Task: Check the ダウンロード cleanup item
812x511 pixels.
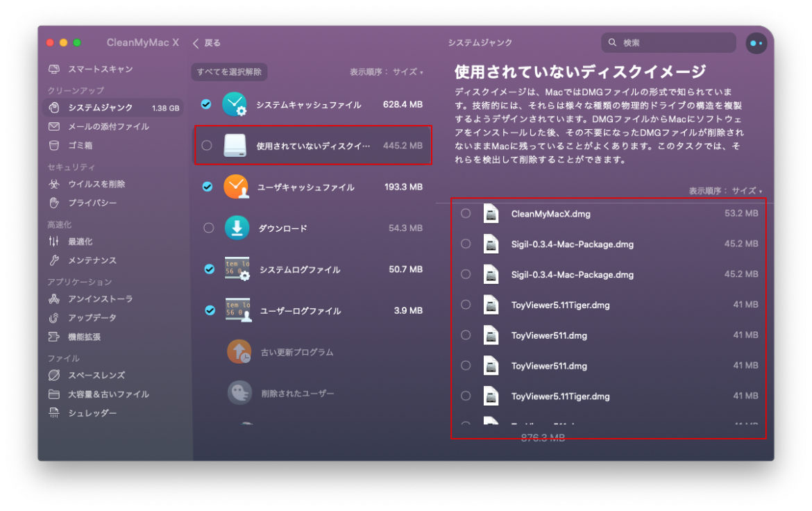Action: 208,228
